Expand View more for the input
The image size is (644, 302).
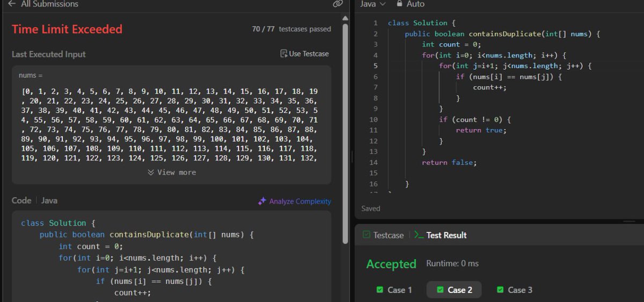click(x=172, y=172)
